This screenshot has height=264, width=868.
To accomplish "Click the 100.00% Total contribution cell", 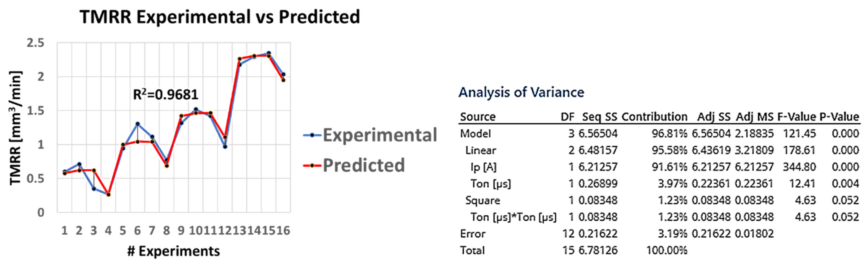I will 666,250.
